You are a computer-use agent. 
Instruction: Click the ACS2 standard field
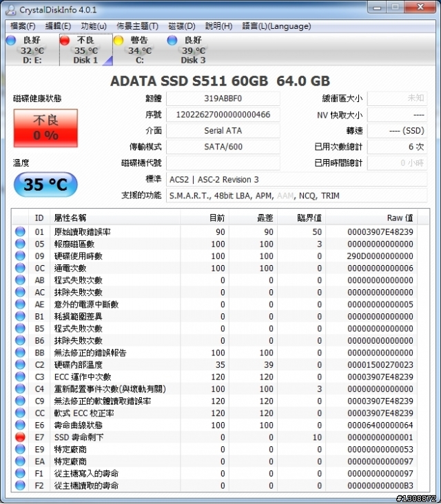(296, 179)
